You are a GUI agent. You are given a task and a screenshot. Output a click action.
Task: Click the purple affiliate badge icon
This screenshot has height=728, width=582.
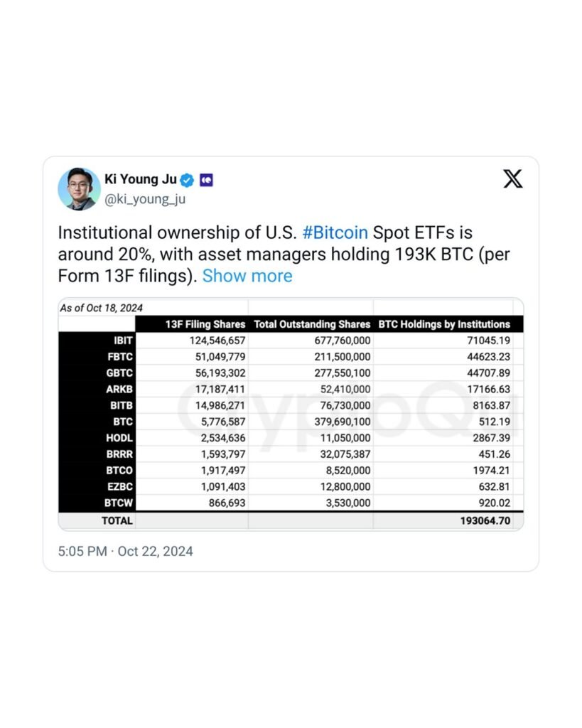(x=206, y=180)
